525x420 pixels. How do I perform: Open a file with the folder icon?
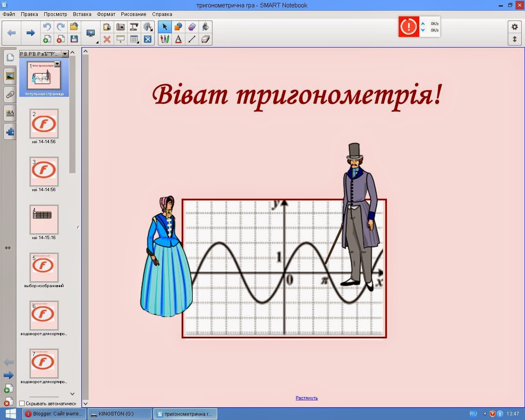74,27
